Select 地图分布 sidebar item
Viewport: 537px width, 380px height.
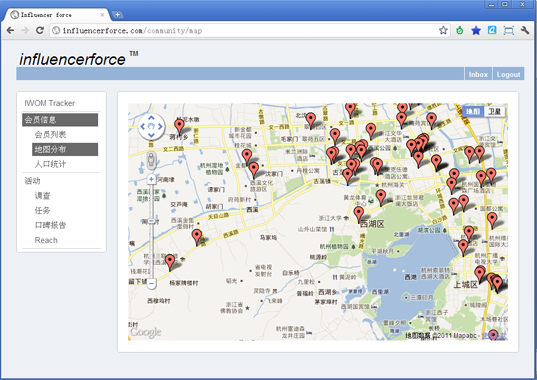65,149
